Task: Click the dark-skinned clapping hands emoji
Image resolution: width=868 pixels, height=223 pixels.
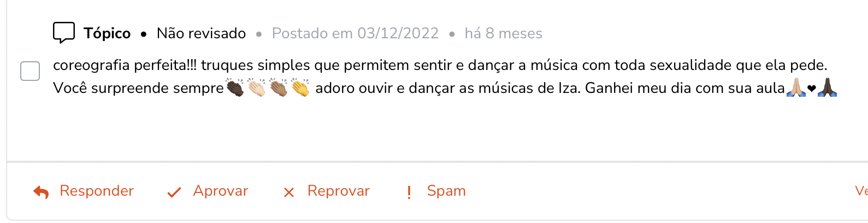Action: click(235, 87)
